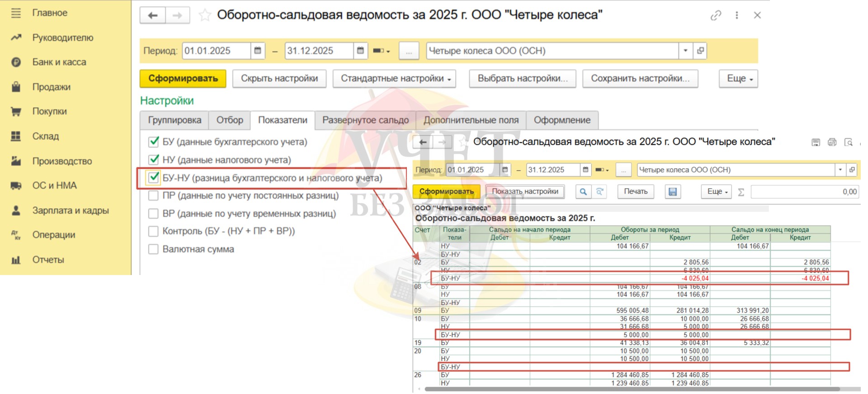Expand the Стандартные настройки dropdown
The image size is (868, 394).
pos(394,78)
